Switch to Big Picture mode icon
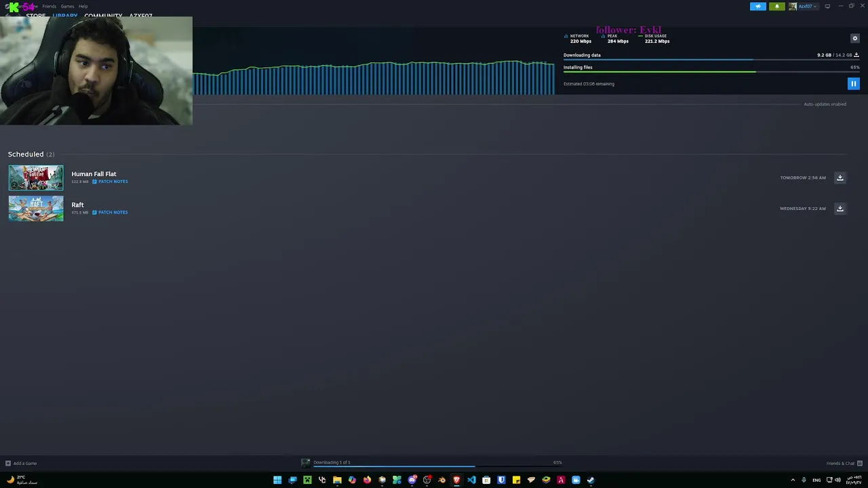 click(x=827, y=6)
